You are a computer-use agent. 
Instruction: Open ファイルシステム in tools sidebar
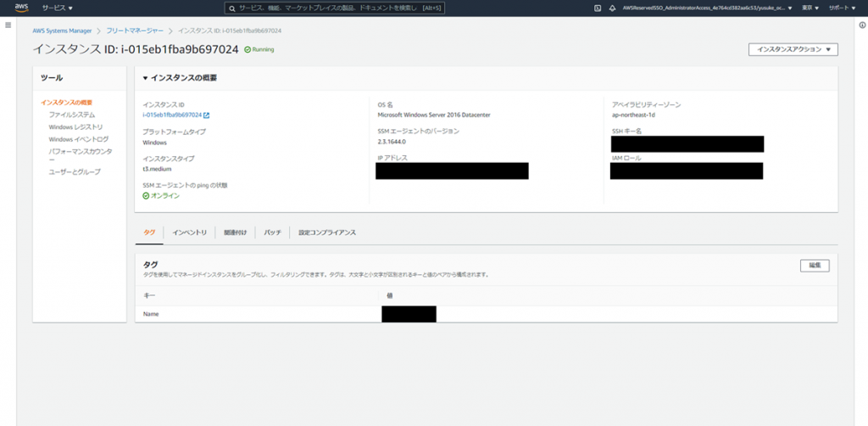point(72,115)
